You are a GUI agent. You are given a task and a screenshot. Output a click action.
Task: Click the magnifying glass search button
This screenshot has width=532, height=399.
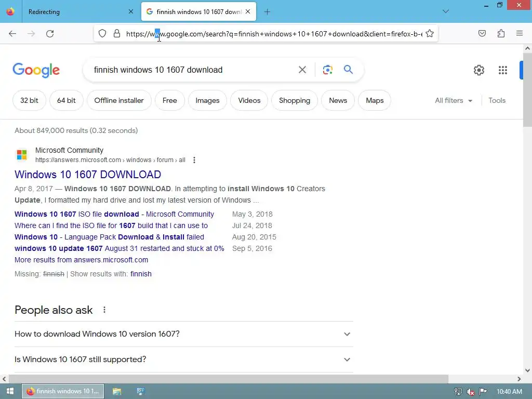tap(348, 70)
